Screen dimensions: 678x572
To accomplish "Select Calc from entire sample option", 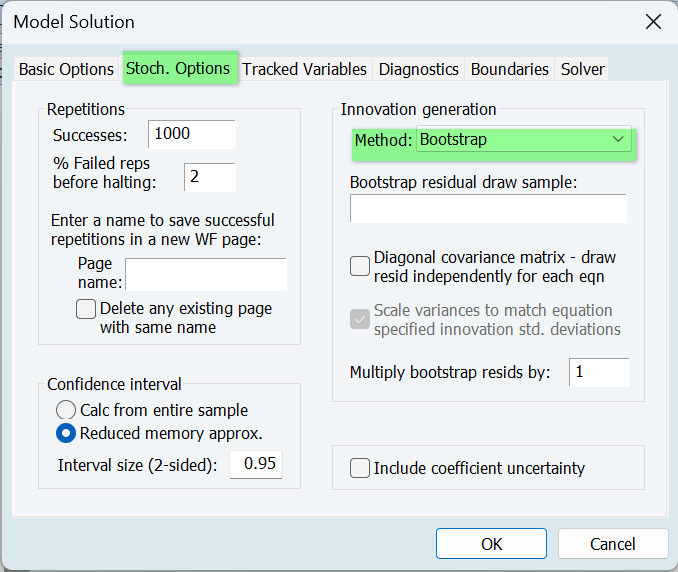I will point(66,410).
